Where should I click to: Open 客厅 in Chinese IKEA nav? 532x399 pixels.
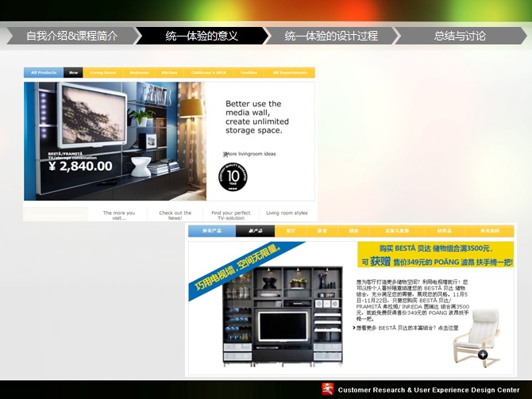291,231
